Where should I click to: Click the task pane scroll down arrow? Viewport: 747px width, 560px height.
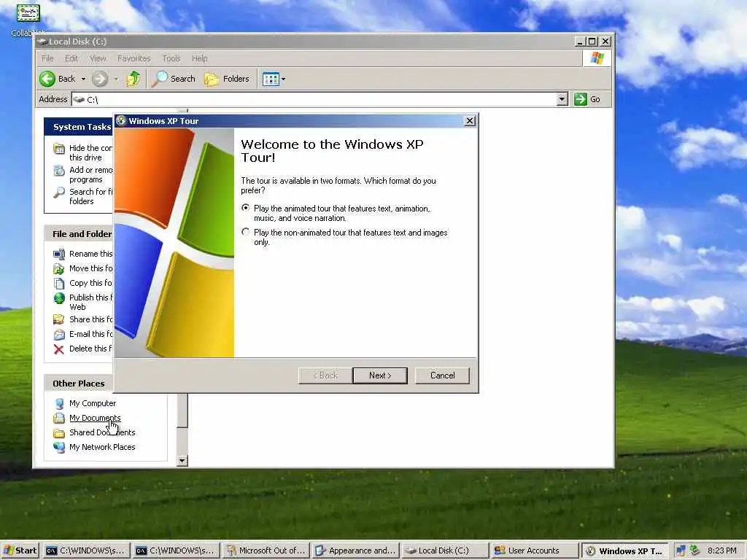[x=182, y=461]
